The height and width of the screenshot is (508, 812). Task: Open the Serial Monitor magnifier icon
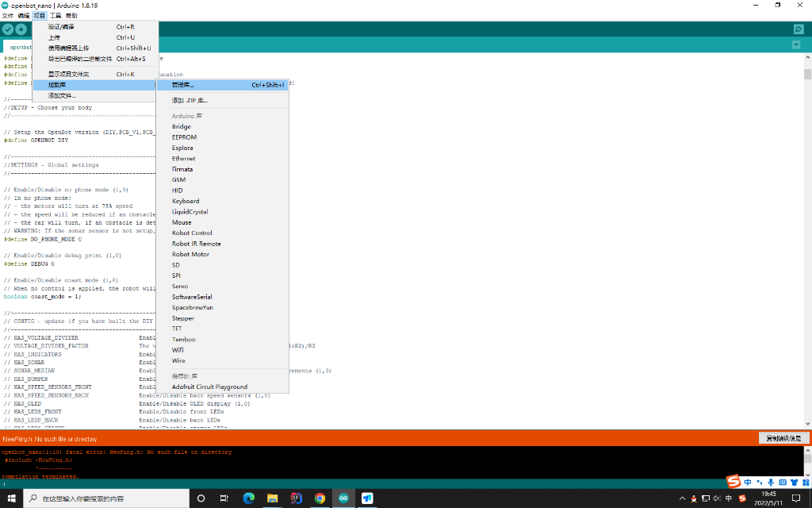pos(799,29)
